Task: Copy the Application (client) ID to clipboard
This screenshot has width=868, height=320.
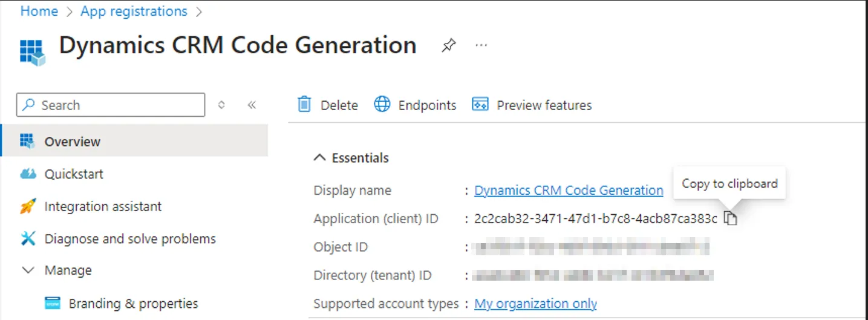Action: coord(731,218)
